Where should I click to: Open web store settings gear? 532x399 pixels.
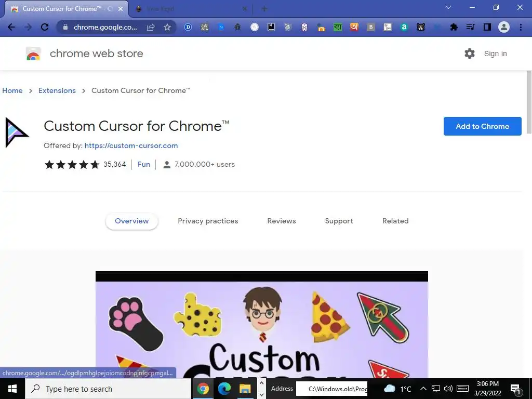[470, 54]
